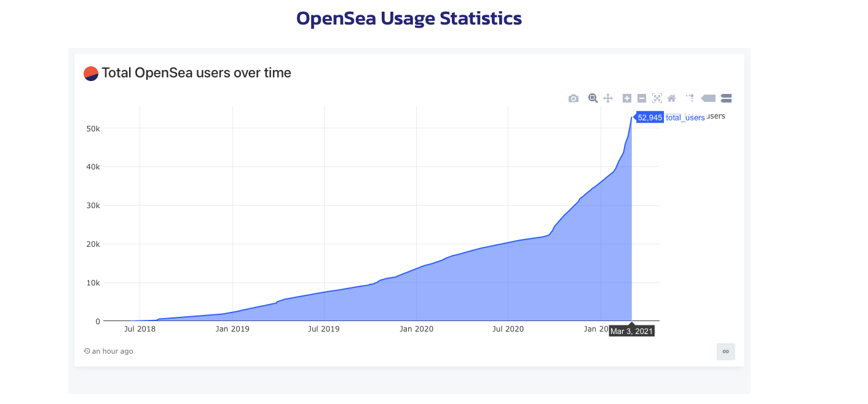Select the Pan cross-arrows tool

click(x=608, y=98)
